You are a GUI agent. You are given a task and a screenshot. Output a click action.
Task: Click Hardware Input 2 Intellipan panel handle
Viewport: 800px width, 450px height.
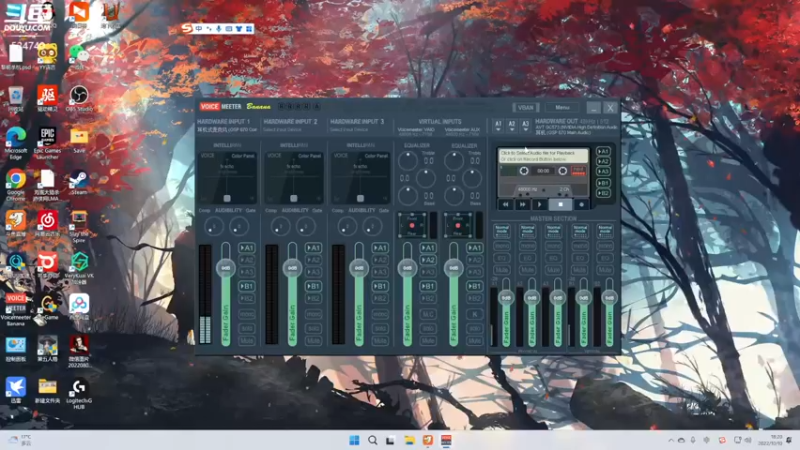[x=294, y=198]
